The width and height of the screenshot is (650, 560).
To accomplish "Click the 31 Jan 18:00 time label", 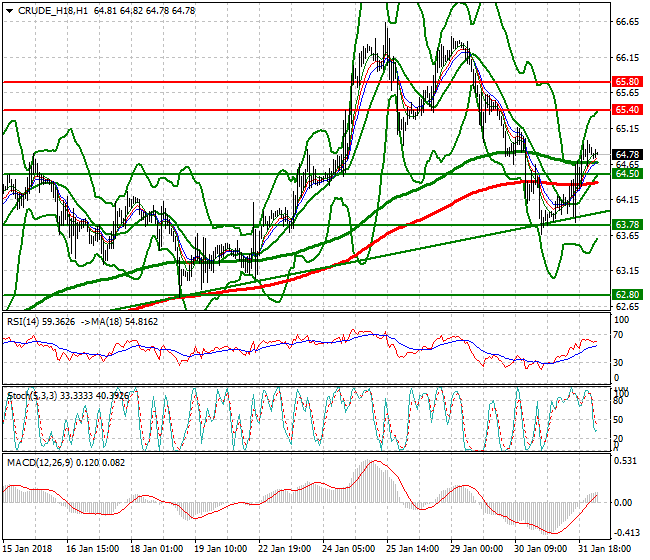I will [x=605, y=549].
